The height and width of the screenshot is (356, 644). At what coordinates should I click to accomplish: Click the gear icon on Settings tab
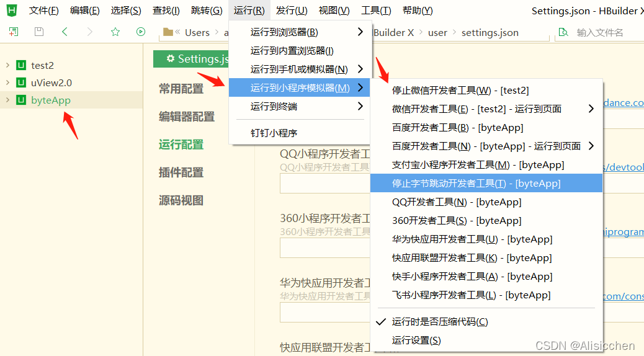coord(171,59)
